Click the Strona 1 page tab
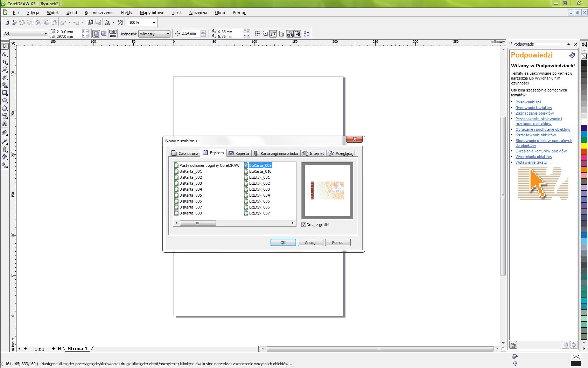Screen dimensions: 588x368 78,348
